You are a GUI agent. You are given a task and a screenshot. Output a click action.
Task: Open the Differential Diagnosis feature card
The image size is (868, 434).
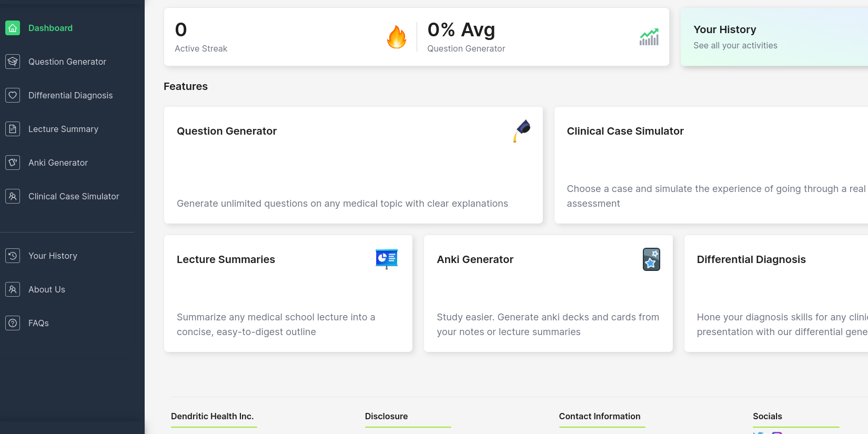pyautogui.click(x=776, y=294)
